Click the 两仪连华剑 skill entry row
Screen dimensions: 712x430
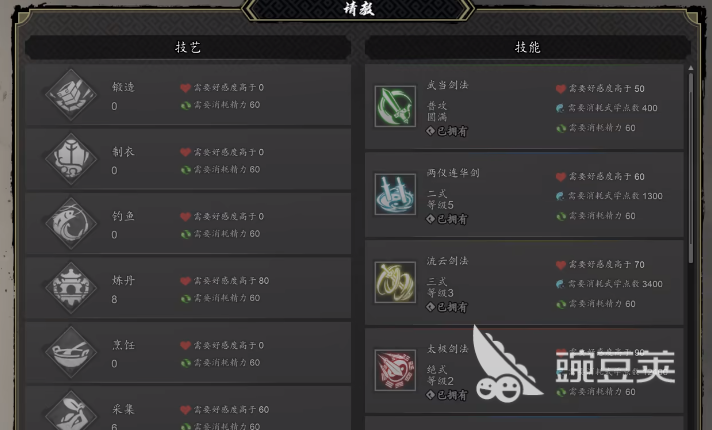click(524, 194)
